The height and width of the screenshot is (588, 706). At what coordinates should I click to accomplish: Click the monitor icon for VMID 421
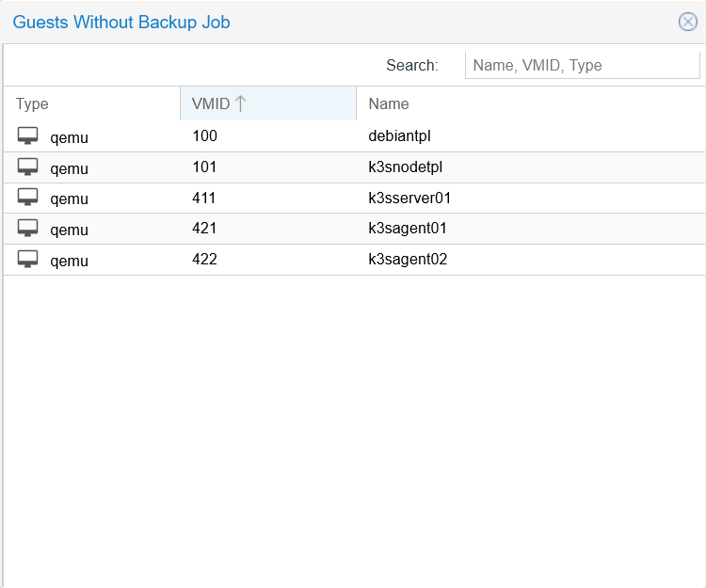(28, 229)
